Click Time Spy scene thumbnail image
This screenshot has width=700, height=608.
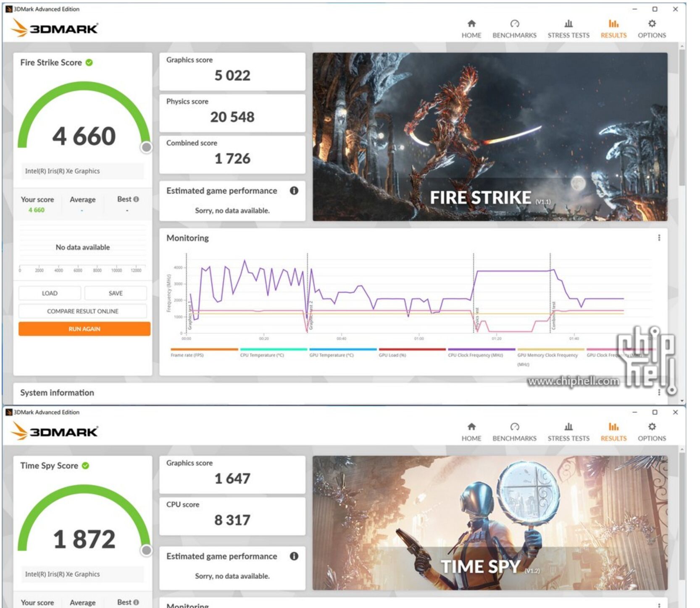coord(490,523)
